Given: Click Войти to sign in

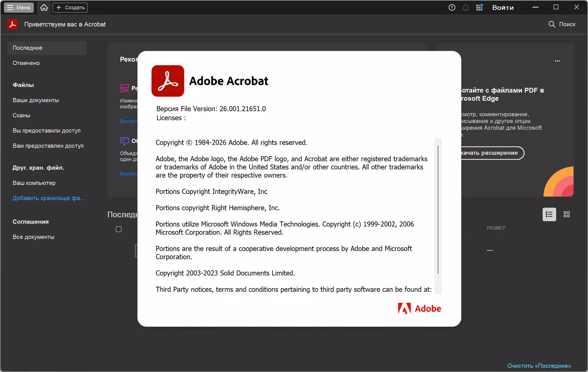Looking at the screenshot, I should [x=503, y=7].
